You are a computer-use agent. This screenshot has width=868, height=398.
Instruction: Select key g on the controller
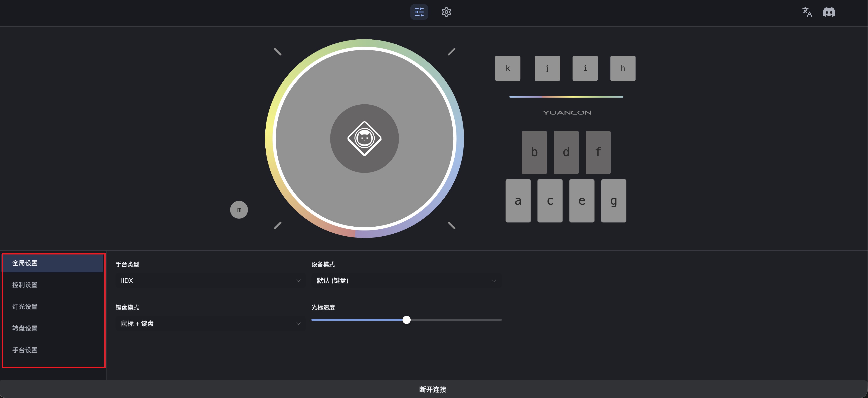pos(613,201)
